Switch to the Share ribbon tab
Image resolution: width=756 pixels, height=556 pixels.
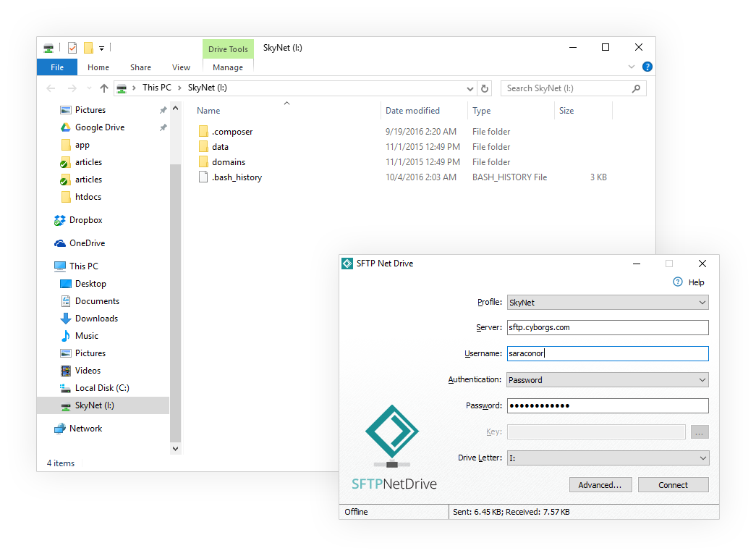140,67
